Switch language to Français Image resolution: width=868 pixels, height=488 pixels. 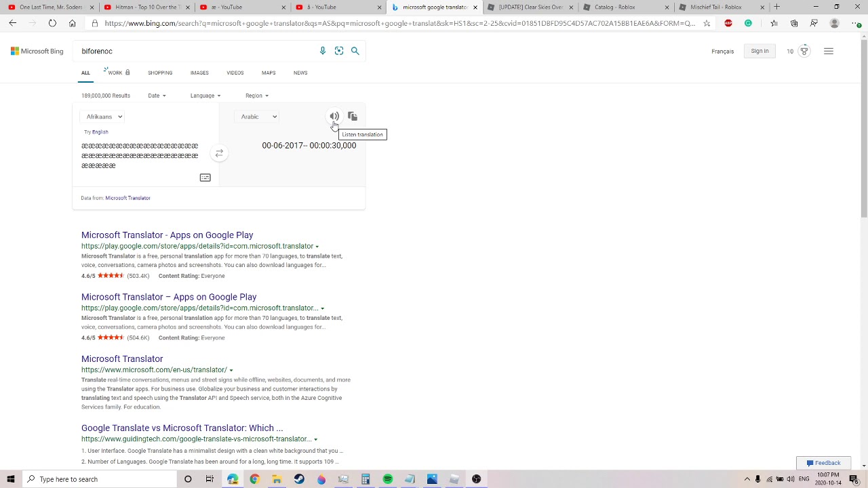[x=722, y=52]
